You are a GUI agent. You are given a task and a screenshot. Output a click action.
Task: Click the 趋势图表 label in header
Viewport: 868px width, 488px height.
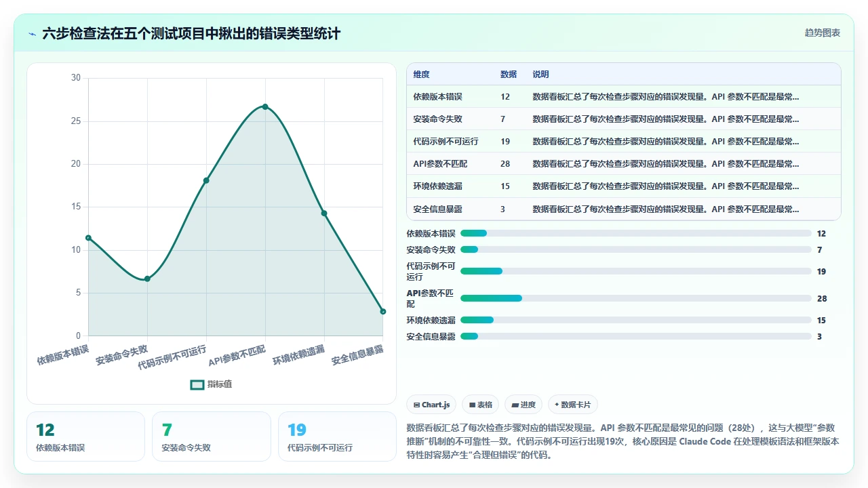[x=823, y=33]
